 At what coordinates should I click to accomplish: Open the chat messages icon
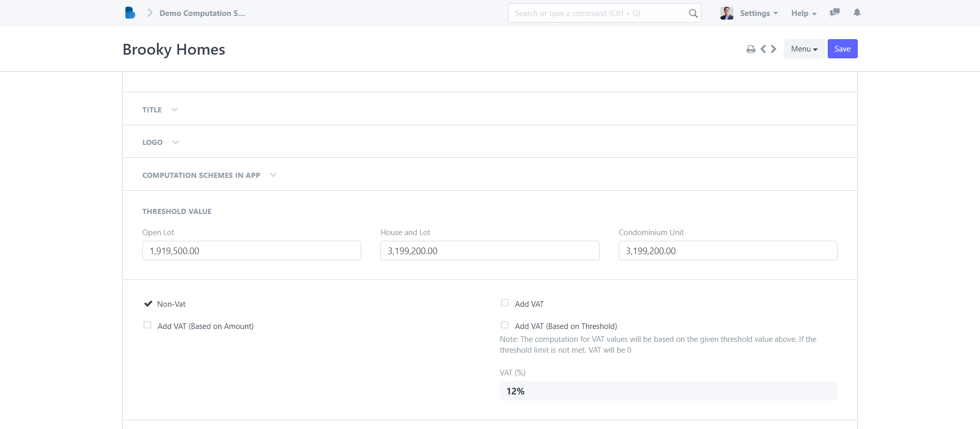(x=834, y=13)
